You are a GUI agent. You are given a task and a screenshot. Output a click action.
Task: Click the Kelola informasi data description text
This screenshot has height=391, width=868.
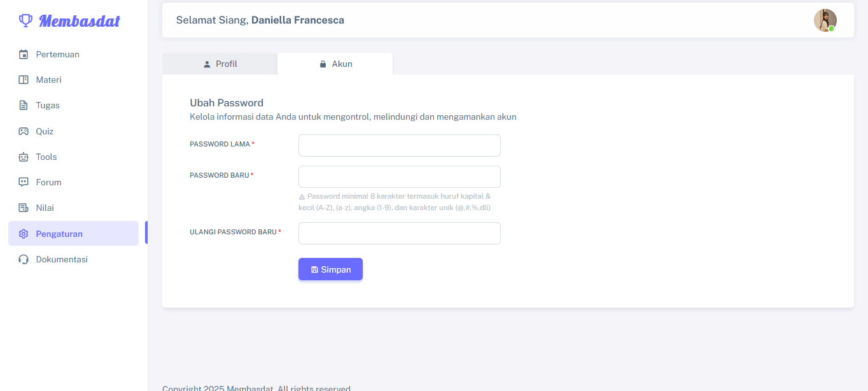353,117
